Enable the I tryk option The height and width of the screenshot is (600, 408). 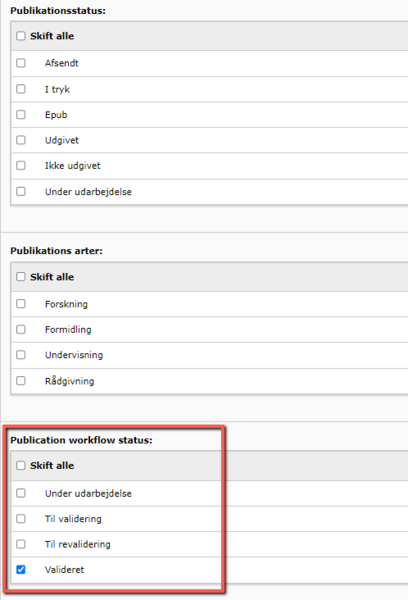[x=21, y=89]
